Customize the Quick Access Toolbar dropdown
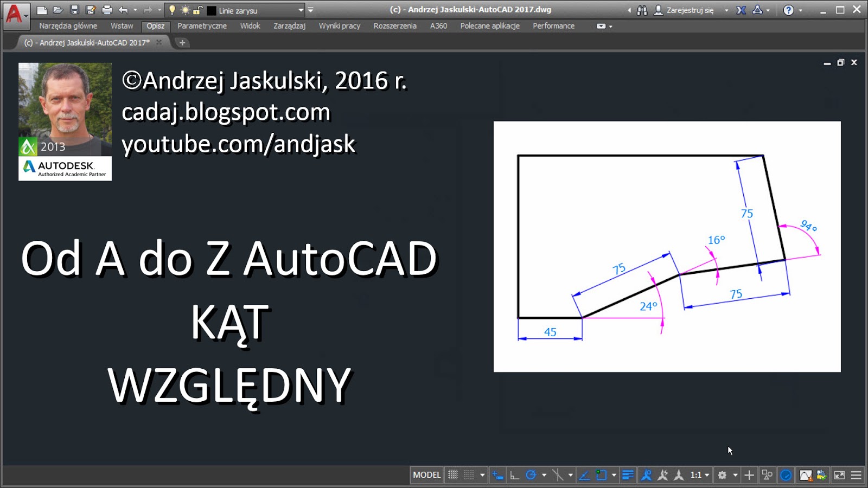The height and width of the screenshot is (488, 868). (x=311, y=10)
